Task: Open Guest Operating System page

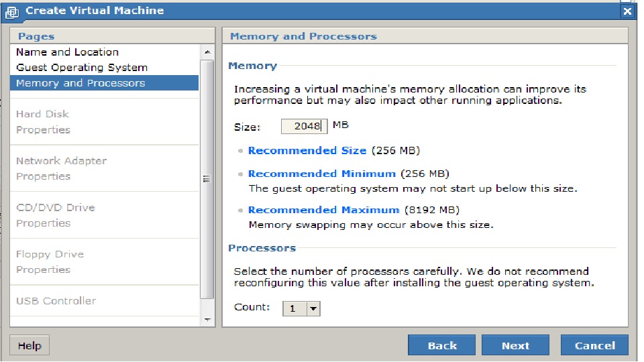Action: click(x=82, y=68)
